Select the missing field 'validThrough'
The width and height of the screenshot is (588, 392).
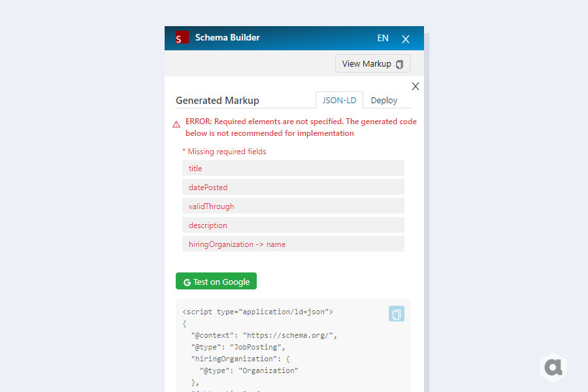(293, 206)
